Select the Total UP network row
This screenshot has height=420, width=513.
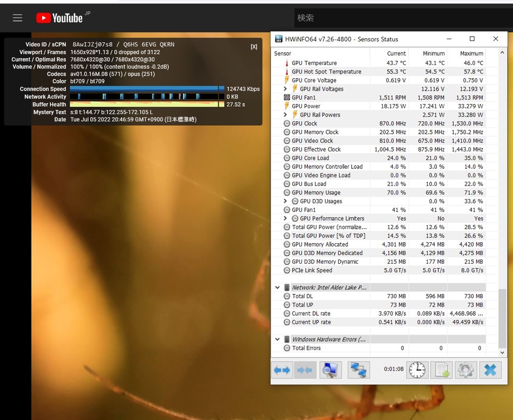(379, 305)
